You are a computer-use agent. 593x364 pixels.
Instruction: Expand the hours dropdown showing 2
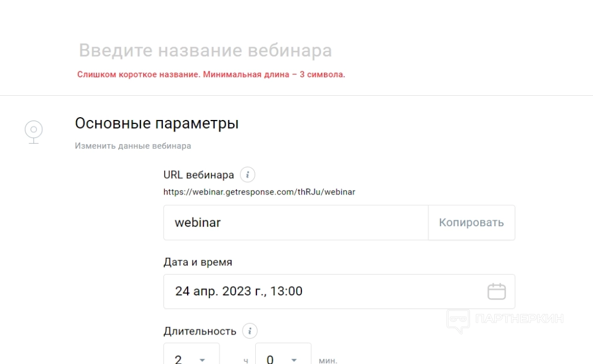(x=191, y=357)
